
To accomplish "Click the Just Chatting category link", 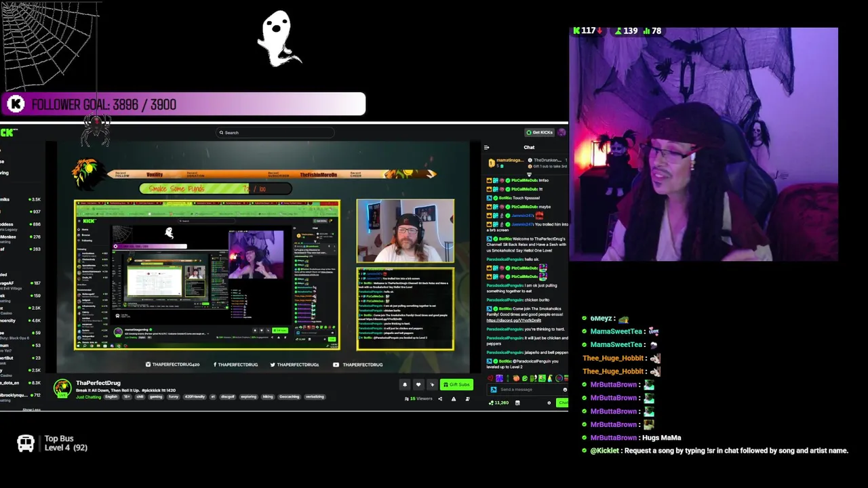I will coord(88,396).
